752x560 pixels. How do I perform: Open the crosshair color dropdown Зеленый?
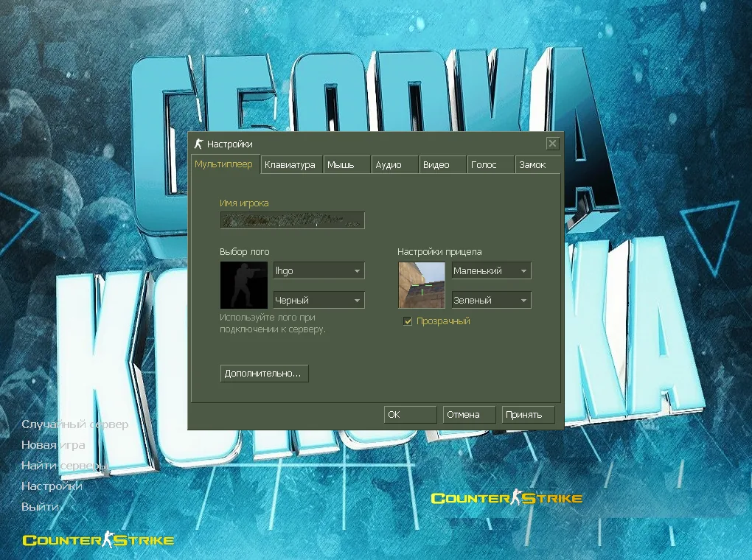point(492,301)
